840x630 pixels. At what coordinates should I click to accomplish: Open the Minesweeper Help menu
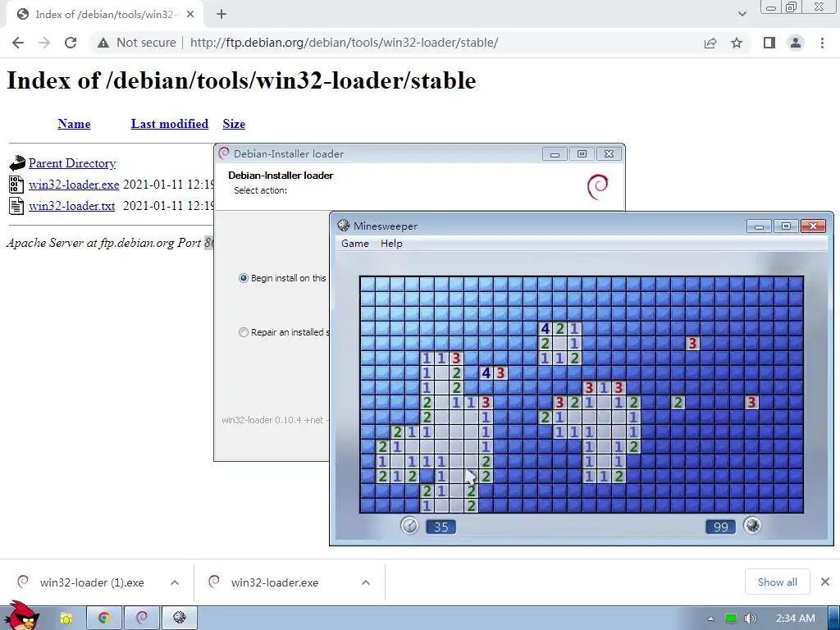pos(391,243)
